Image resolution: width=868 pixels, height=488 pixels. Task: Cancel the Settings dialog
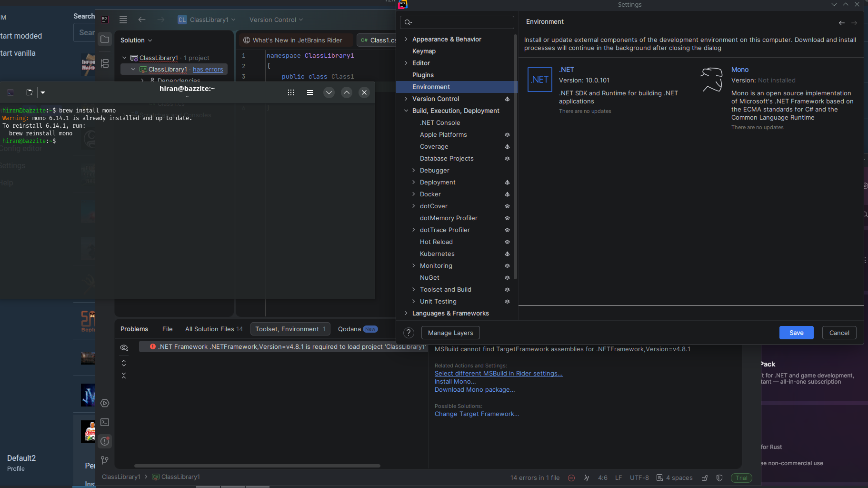pos(839,333)
